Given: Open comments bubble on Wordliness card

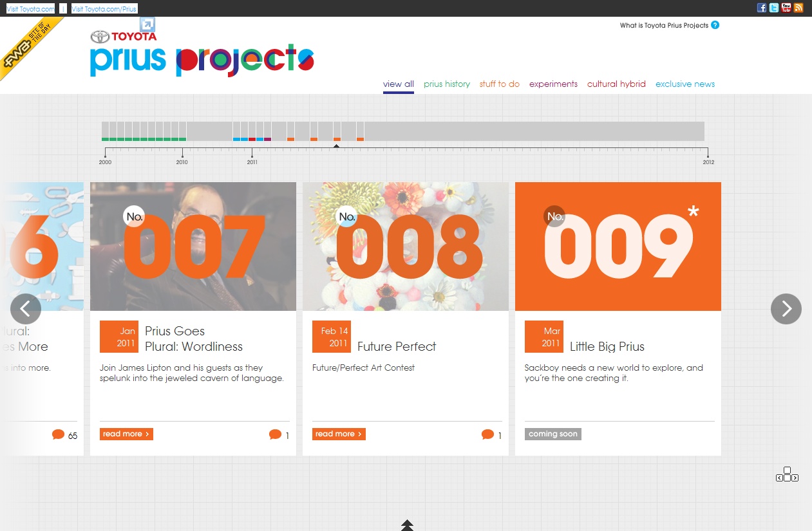Looking at the screenshot, I should (276, 434).
